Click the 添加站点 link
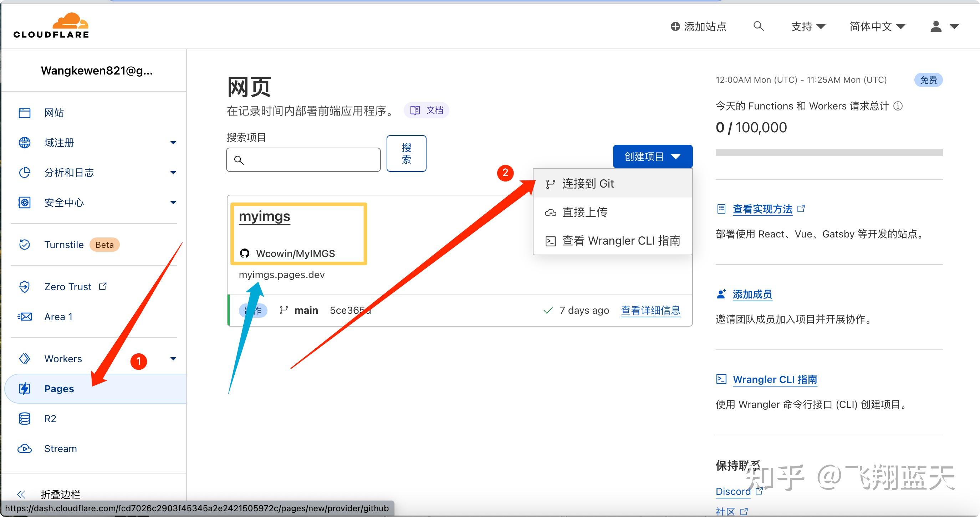 [x=699, y=26]
